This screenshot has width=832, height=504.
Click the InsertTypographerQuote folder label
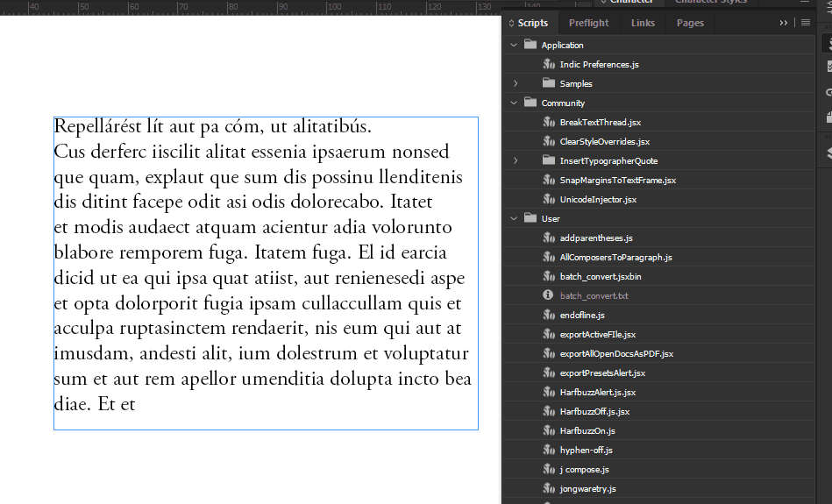pos(608,160)
